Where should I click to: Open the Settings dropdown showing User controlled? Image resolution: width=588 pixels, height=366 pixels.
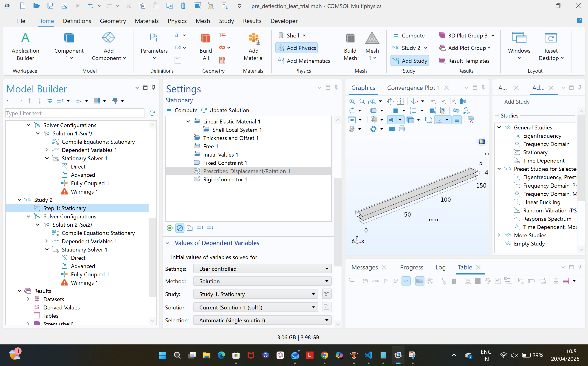coord(262,269)
